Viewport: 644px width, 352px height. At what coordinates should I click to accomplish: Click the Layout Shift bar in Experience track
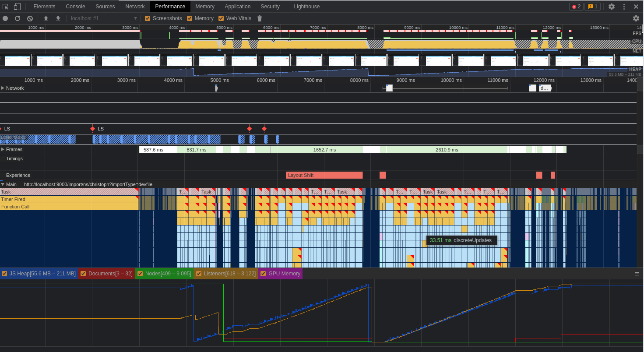[x=324, y=175]
